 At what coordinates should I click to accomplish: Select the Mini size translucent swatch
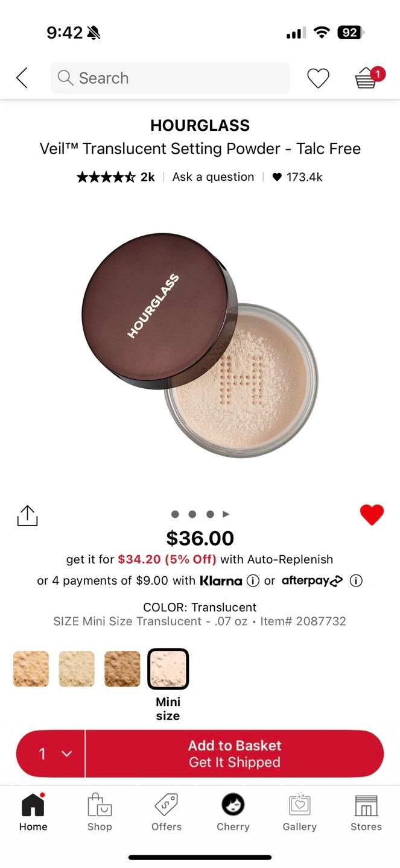pyautogui.click(x=168, y=668)
